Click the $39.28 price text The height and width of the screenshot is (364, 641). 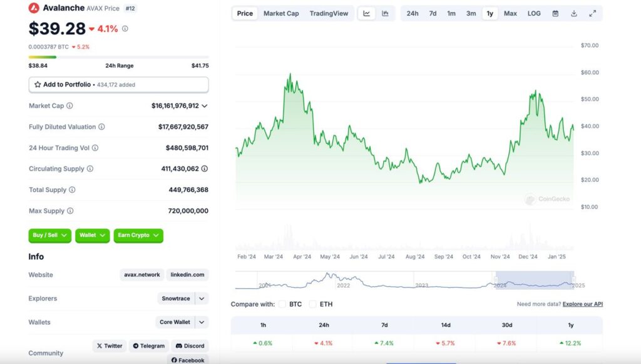click(x=57, y=29)
